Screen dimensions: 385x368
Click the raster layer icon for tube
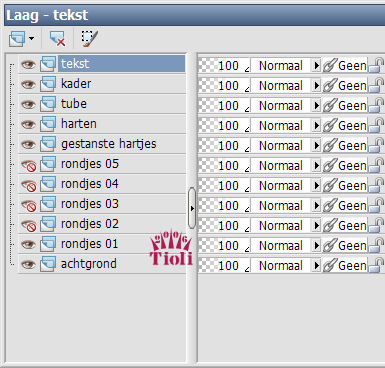coord(48,104)
